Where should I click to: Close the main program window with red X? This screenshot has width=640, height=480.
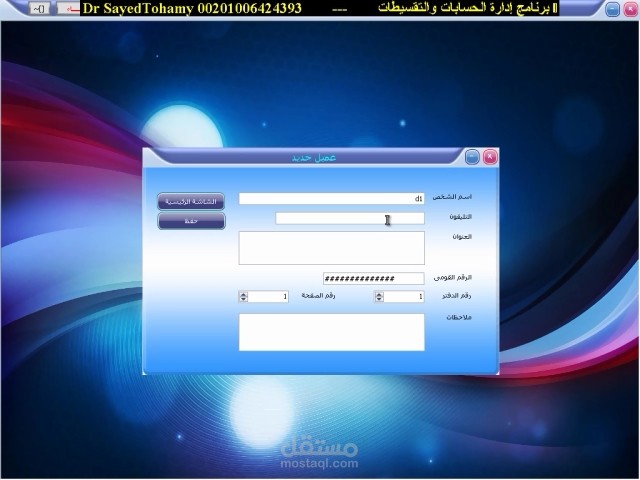pos(631,9)
